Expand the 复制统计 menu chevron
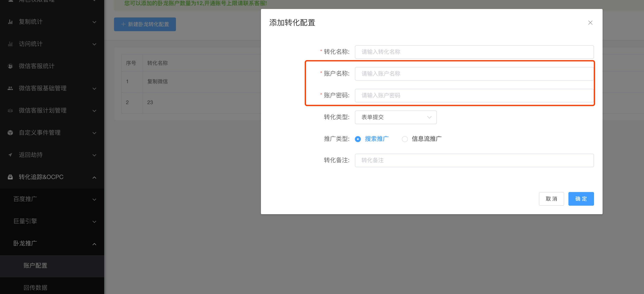Screen dimensions: 644x294 coord(94,22)
